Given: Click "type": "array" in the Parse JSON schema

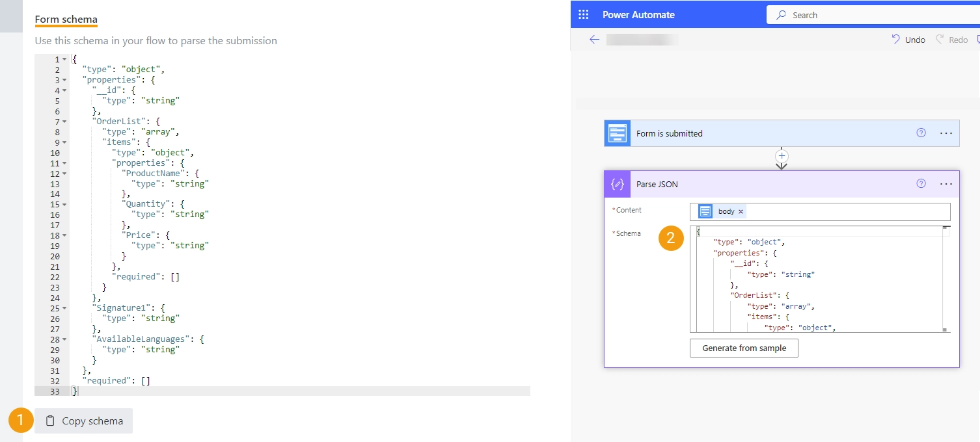Looking at the screenshot, I should click(781, 306).
